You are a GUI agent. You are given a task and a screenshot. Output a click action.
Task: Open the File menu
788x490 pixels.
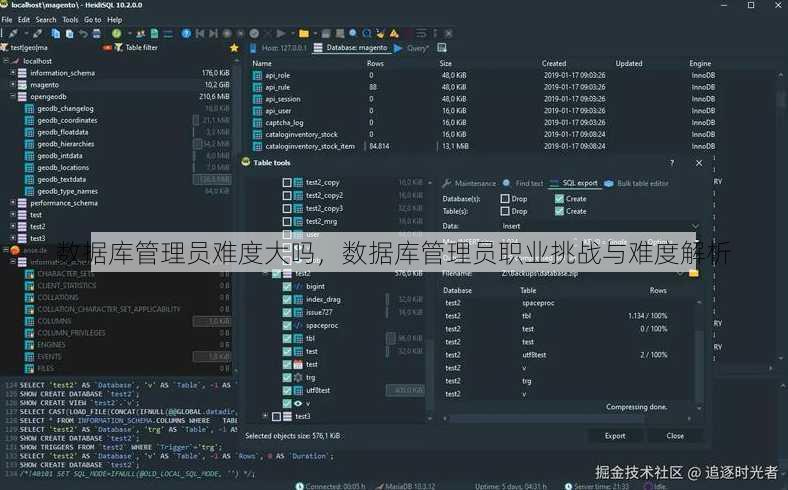tap(7, 20)
